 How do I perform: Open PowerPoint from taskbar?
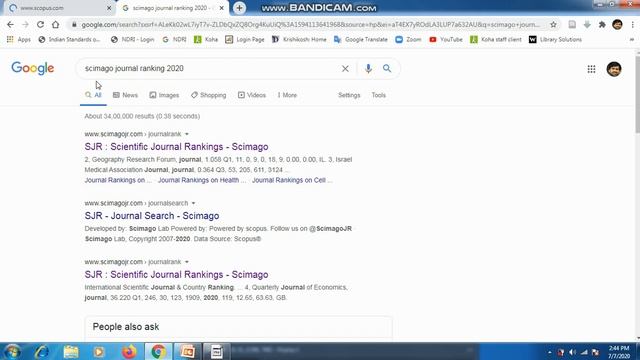click(188, 351)
